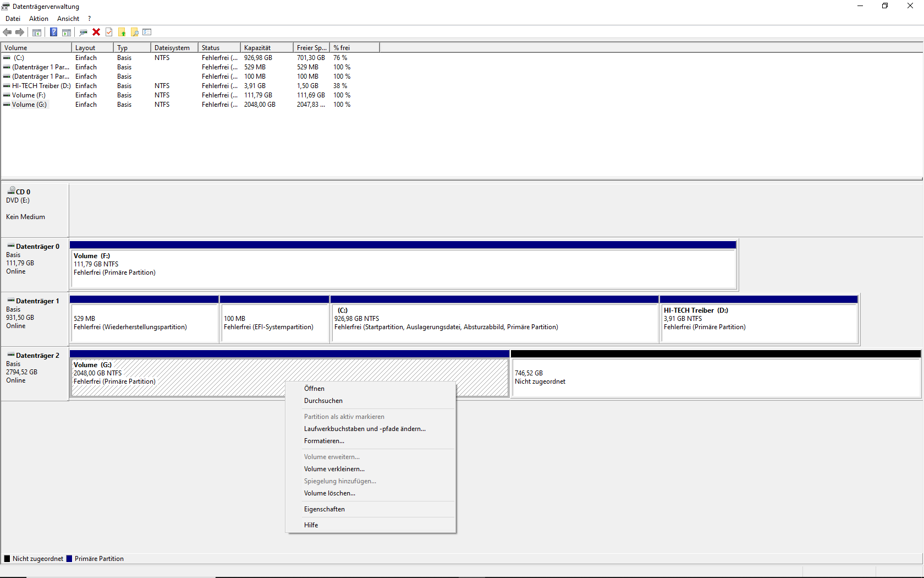The width and height of the screenshot is (924, 578).
Task: Click the red X delete icon
Action: tap(96, 32)
